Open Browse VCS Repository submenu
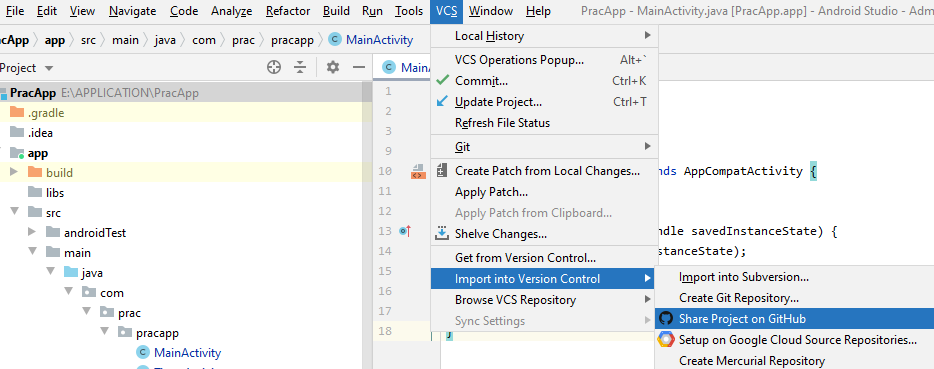Screen dimensions: 934x369 543,300
